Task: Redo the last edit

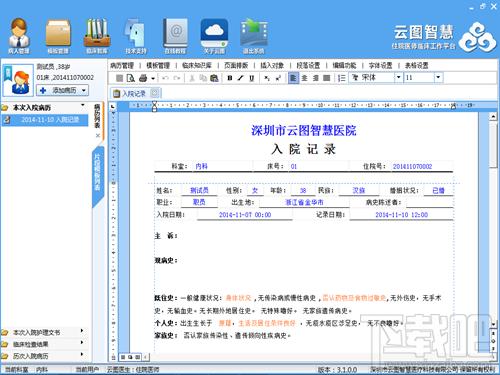Action: pos(177,78)
